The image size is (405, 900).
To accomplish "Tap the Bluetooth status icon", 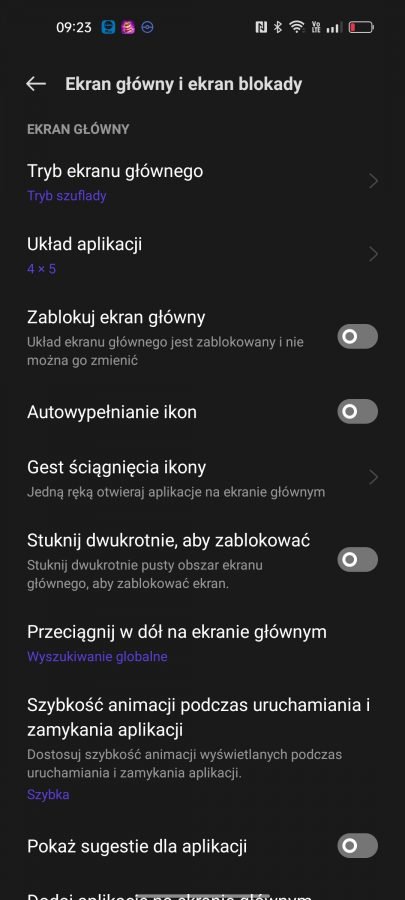I will (278, 27).
